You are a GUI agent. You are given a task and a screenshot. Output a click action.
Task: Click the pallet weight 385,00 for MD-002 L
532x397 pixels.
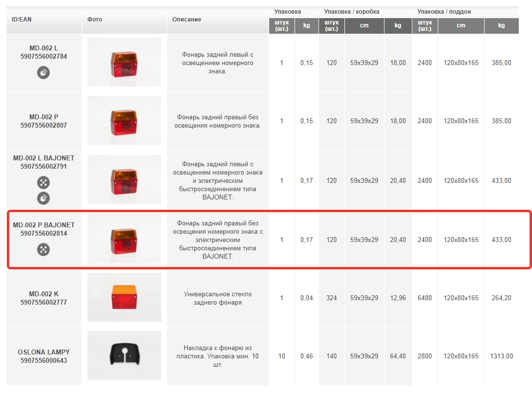tap(501, 63)
